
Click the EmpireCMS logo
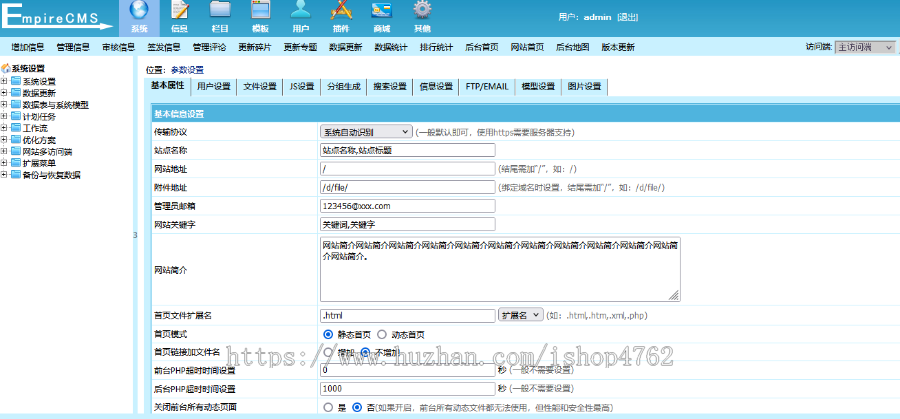(56, 18)
